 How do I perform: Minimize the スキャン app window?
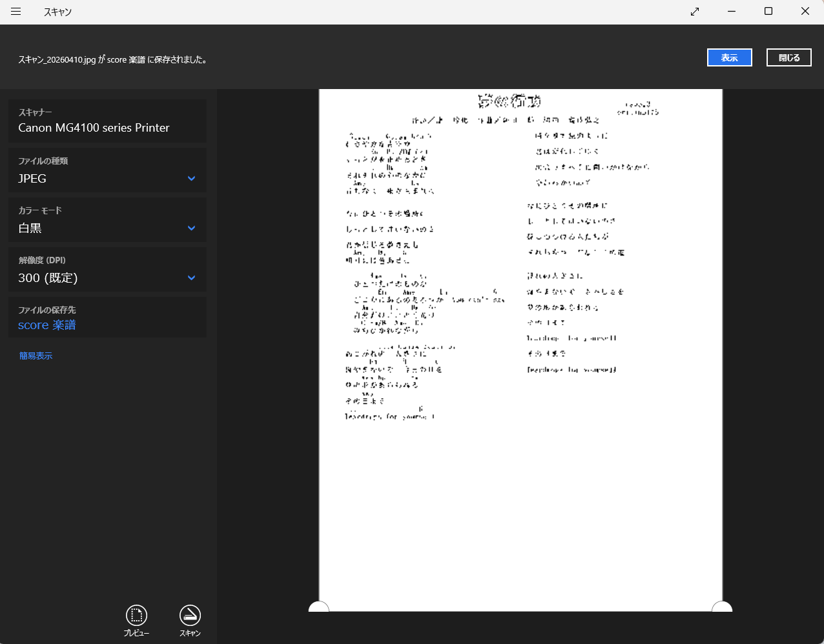pyautogui.click(x=732, y=12)
